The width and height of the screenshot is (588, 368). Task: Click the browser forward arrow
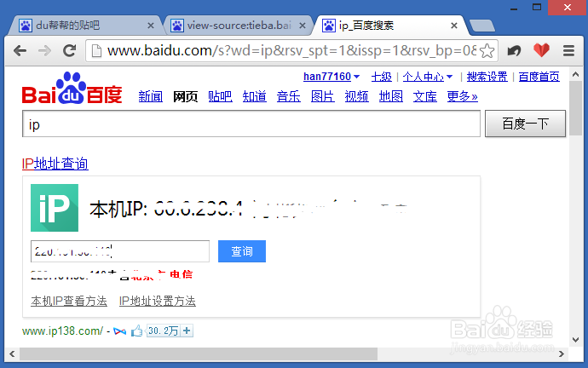(44, 50)
